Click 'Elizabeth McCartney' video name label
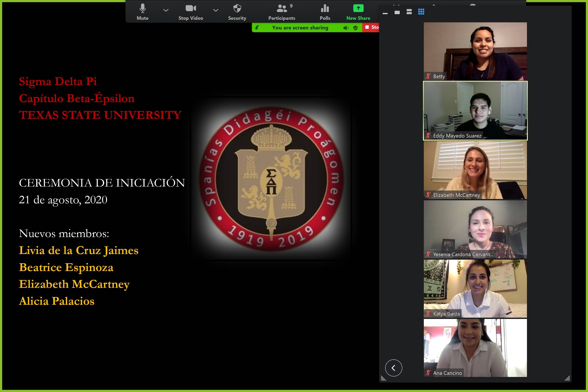 coord(456,195)
